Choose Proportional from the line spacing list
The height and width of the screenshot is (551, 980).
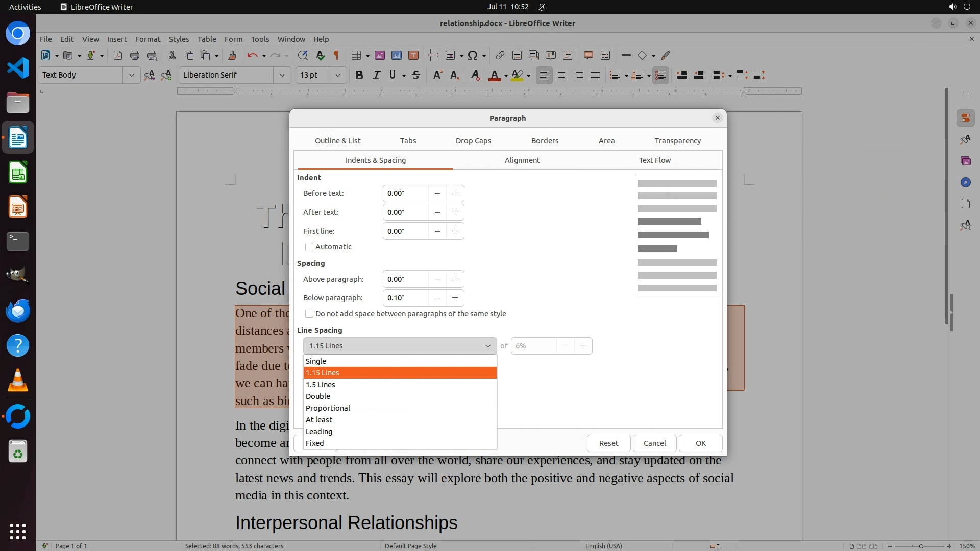(328, 408)
